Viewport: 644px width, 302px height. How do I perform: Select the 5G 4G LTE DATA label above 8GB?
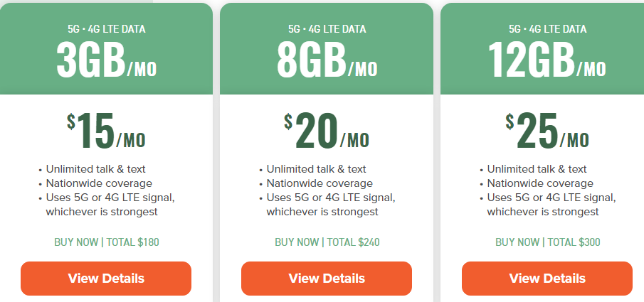pyautogui.click(x=327, y=29)
